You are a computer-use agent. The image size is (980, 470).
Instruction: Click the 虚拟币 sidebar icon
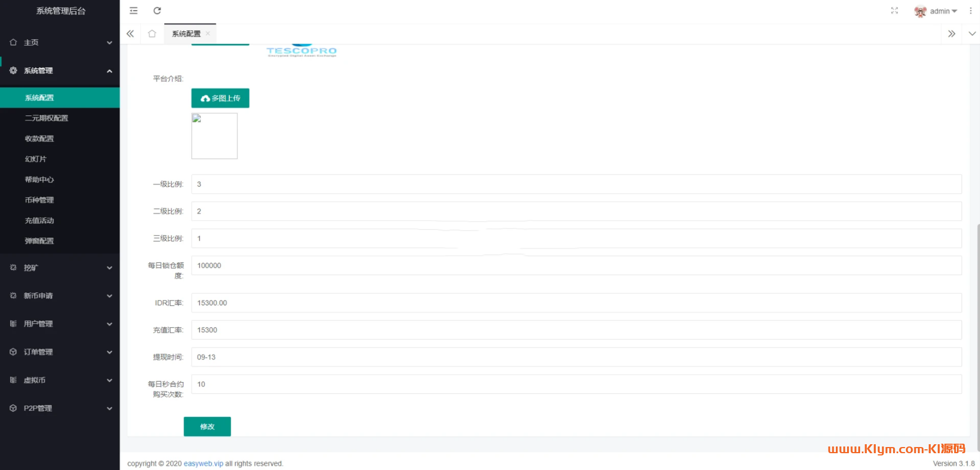(13, 380)
